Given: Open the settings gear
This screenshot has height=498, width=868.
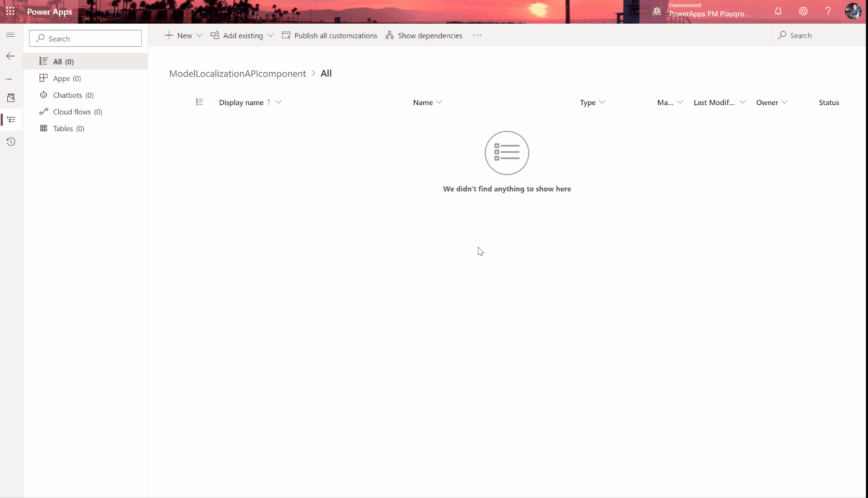Looking at the screenshot, I should (x=803, y=11).
